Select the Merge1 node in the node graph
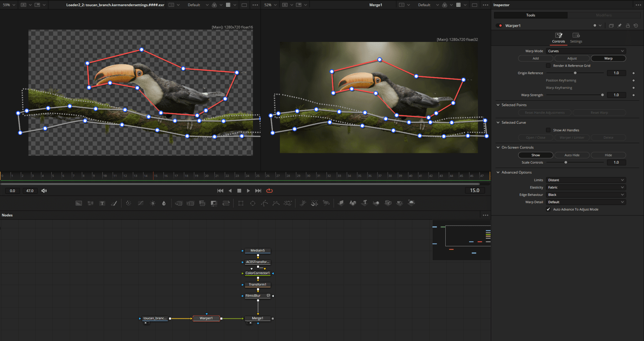Viewport: 644px width, 341px height. 257,318
